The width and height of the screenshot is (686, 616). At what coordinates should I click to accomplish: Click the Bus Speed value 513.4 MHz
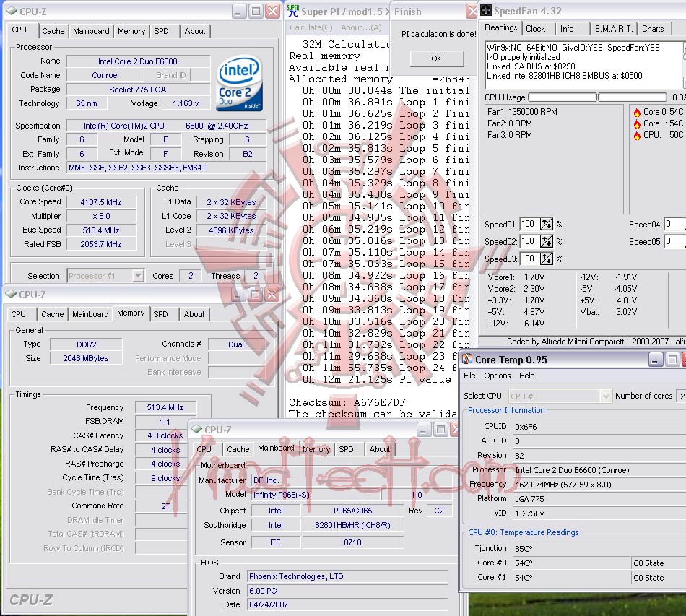(x=101, y=230)
